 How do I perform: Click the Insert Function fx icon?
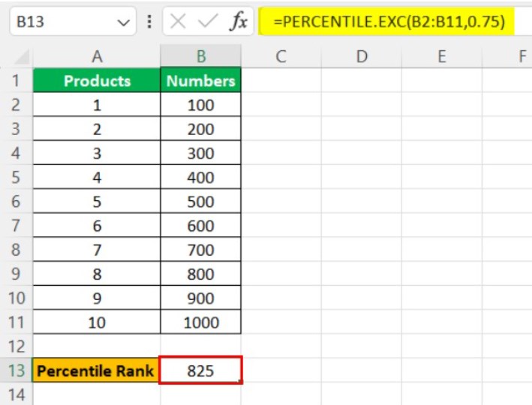(x=239, y=22)
